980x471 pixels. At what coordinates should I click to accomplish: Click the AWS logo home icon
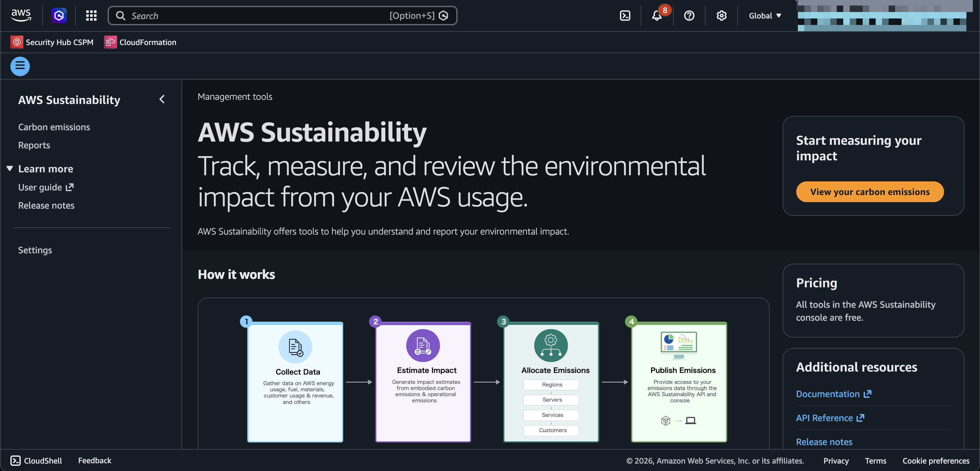coord(21,15)
